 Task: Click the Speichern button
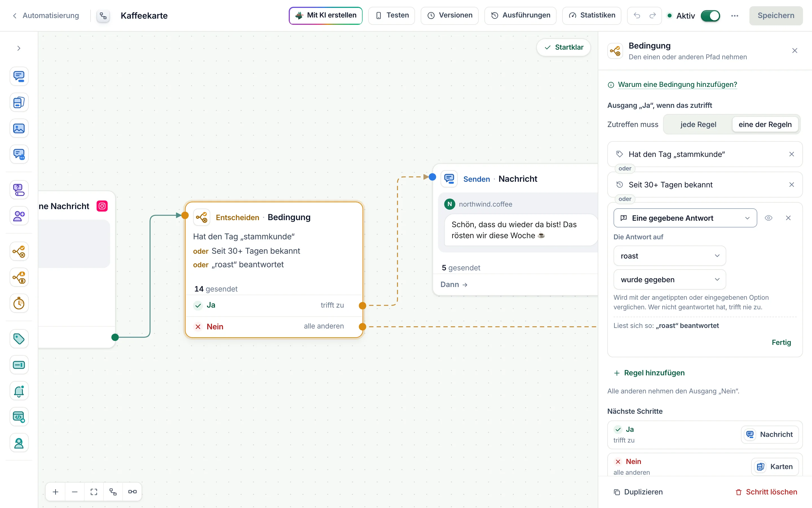pyautogui.click(x=776, y=16)
